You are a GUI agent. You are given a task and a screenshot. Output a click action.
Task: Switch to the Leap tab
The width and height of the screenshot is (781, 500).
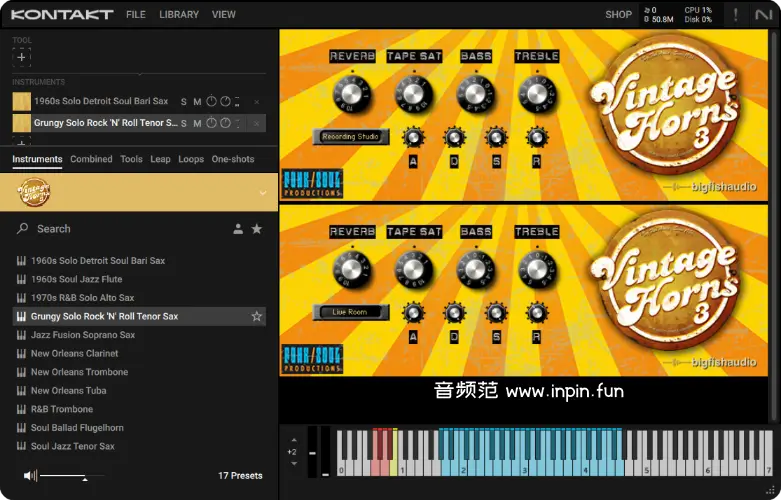pos(160,159)
